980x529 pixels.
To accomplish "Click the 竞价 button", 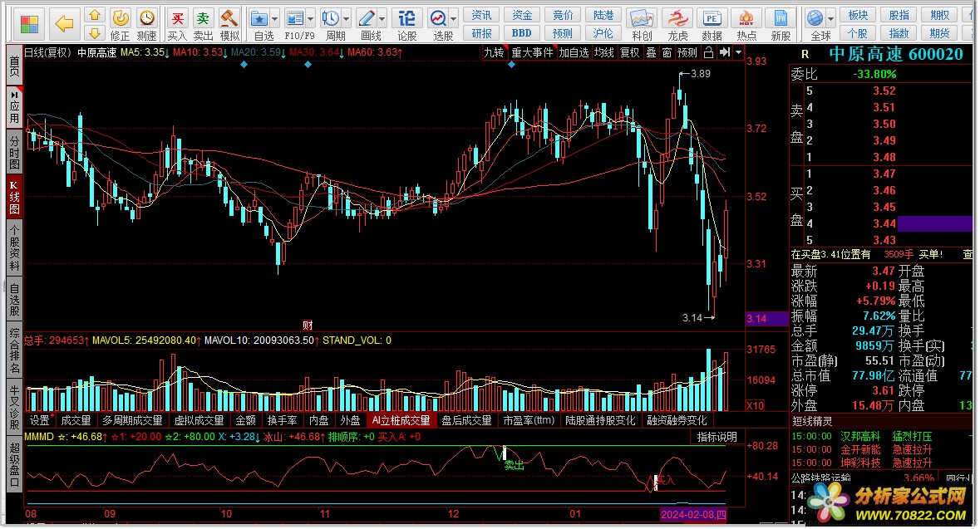I will pos(563,15).
